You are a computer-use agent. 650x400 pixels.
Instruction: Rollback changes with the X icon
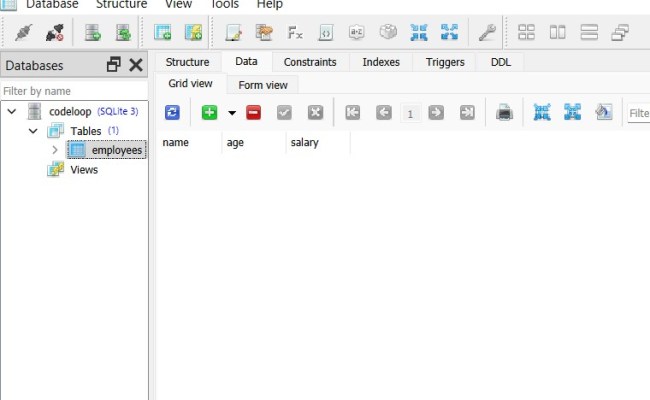point(315,112)
